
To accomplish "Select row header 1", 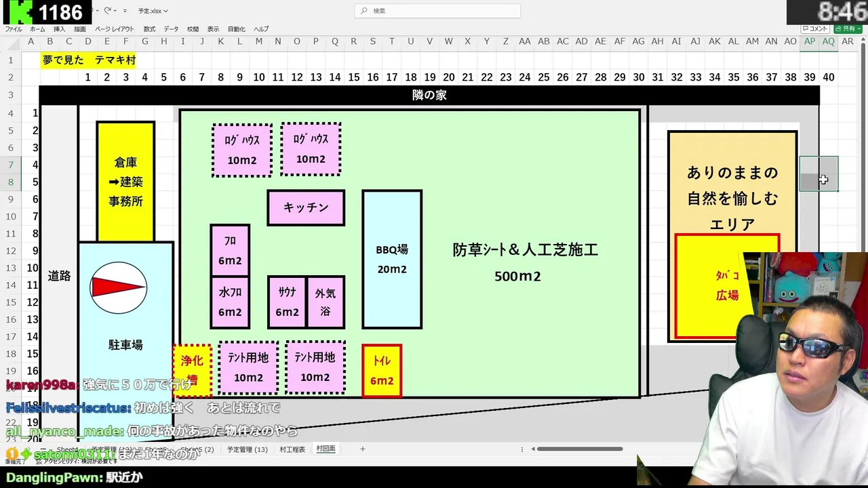I will (x=10, y=60).
